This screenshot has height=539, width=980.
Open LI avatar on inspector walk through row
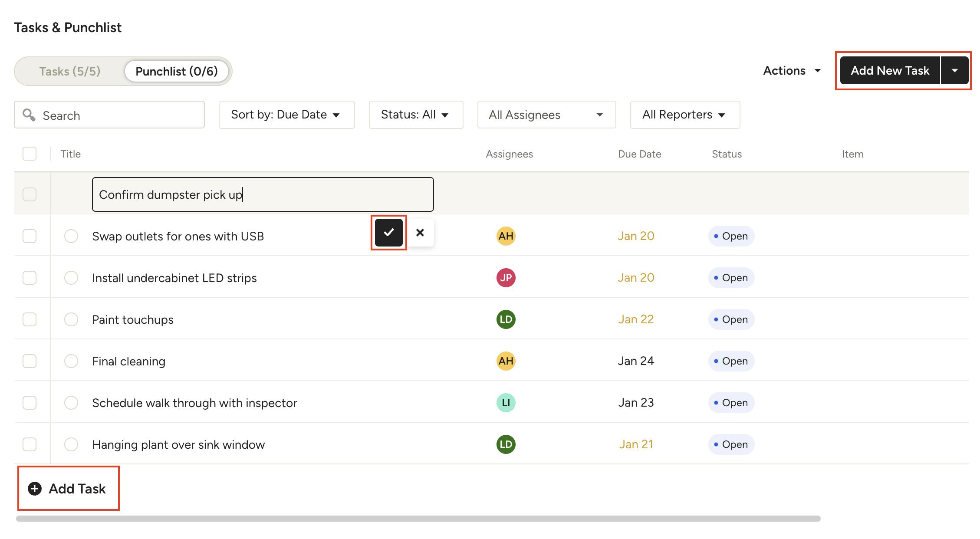pyautogui.click(x=506, y=403)
